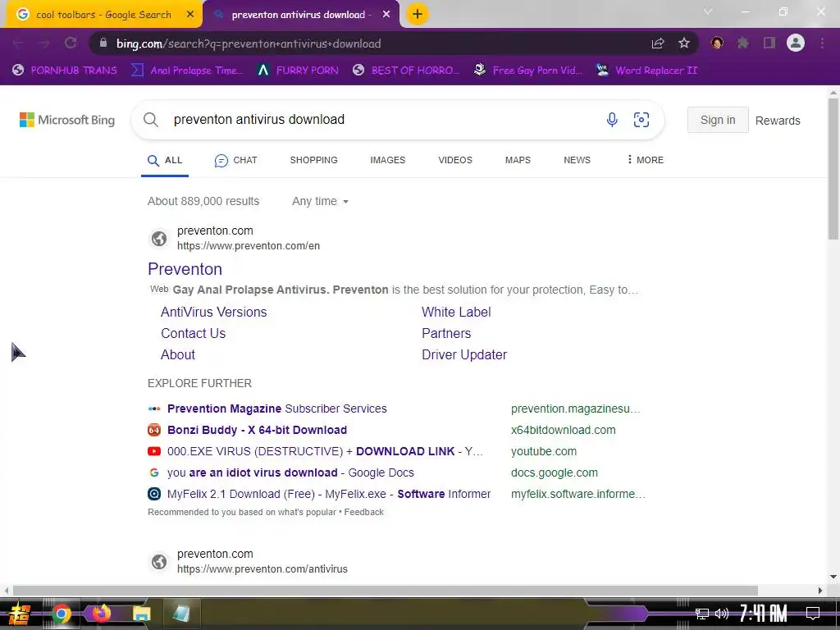
Task: Open the Partners sitelink
Action: pyautogui.click(x=446, y=333)
